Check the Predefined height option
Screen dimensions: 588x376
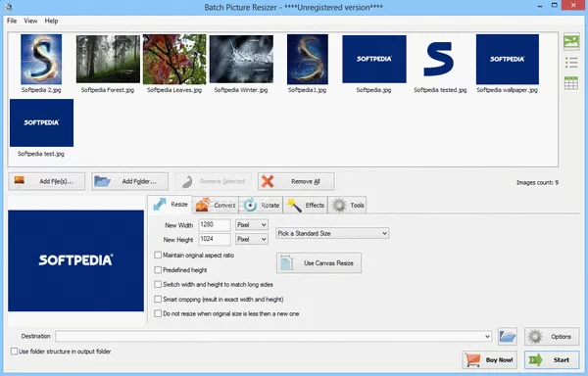158,269
